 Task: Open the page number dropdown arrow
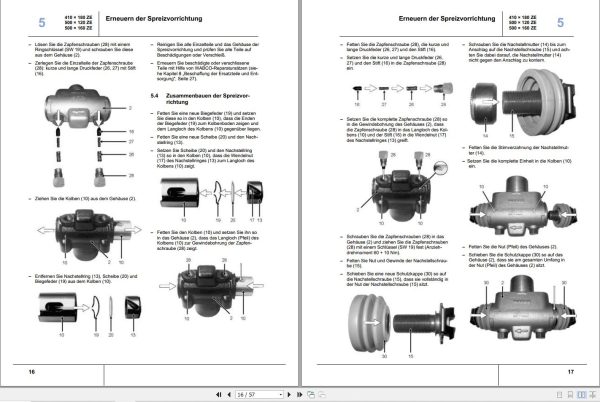(281, 394)
